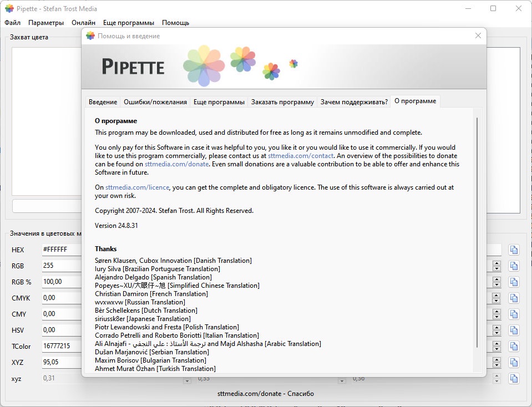Viewport: 532px width, 407px height.
Task: Click the copy icon in the uppercase XYZ row
Action: point(514,362)
